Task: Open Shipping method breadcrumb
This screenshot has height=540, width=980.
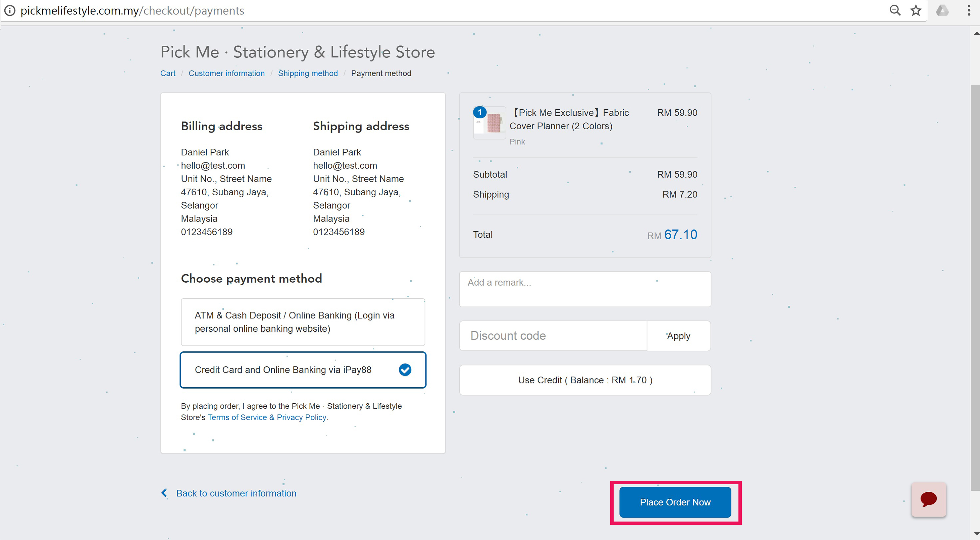Action: pos(308,73)
